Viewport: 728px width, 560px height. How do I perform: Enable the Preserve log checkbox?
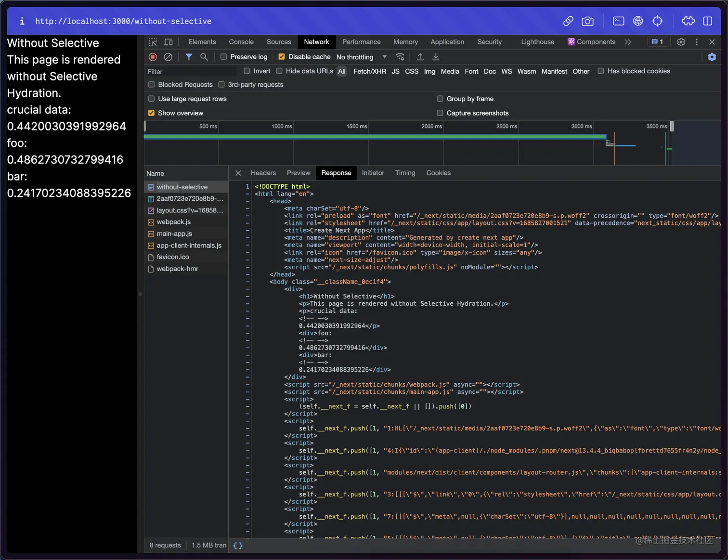(x=224, y=57)
